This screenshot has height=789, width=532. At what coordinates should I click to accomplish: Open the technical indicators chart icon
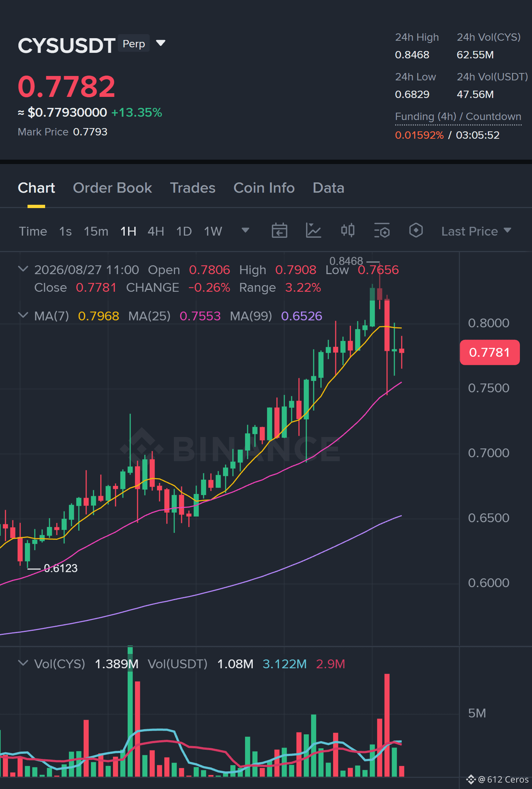click(314, 231)
